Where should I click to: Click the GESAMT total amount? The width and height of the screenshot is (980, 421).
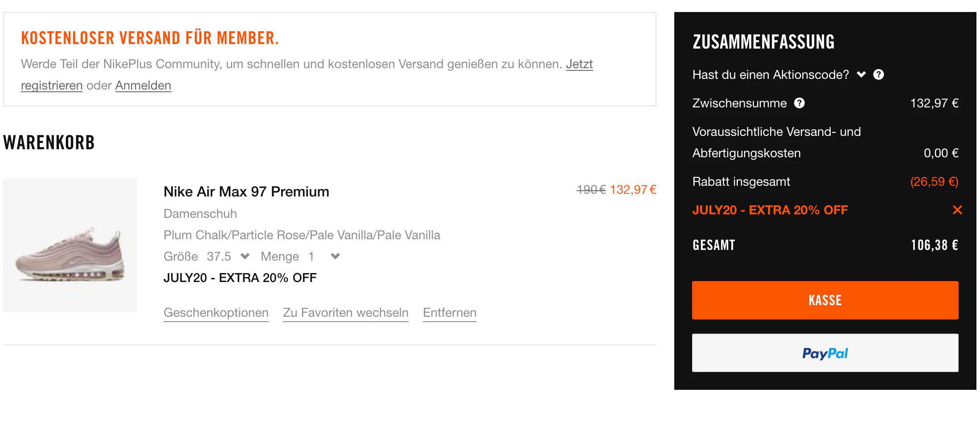935,245
